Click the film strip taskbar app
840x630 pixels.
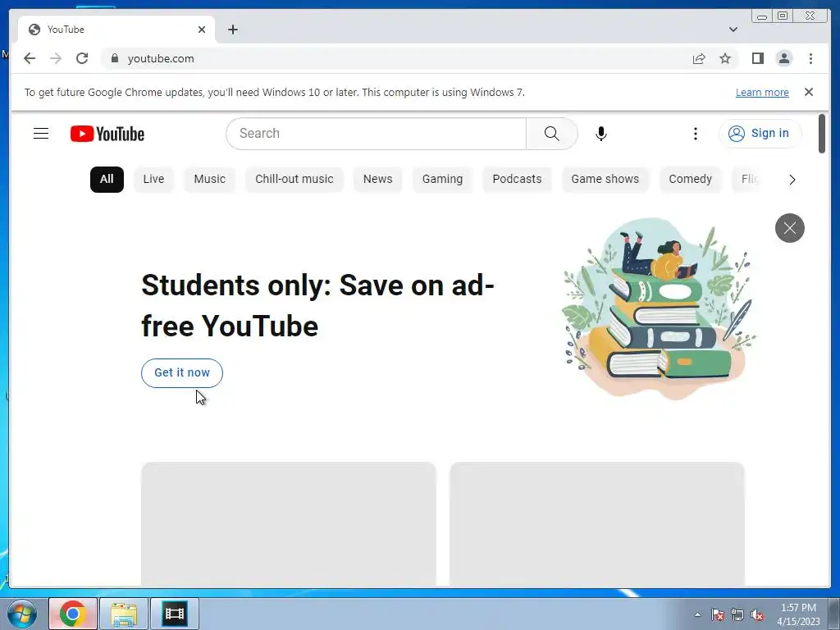[175, 614]
